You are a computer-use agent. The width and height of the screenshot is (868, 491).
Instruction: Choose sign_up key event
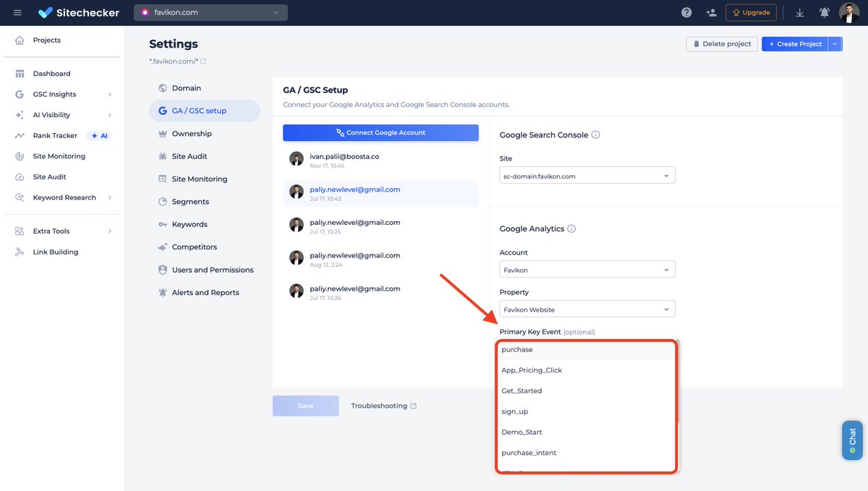click(587, 411)
